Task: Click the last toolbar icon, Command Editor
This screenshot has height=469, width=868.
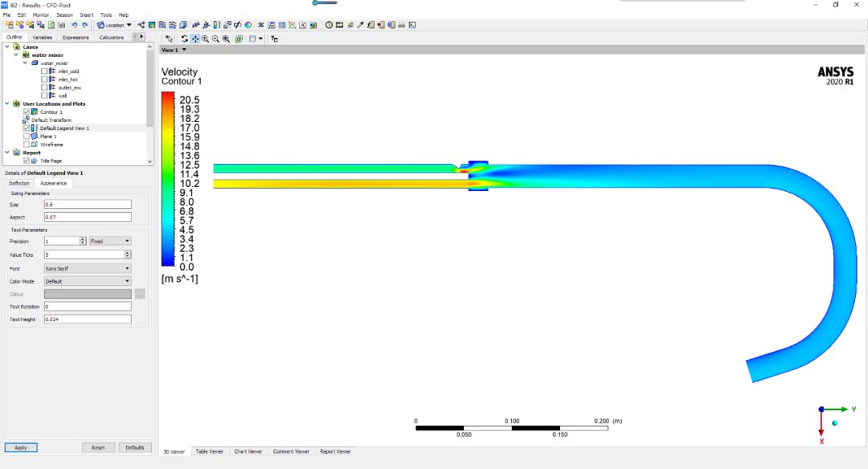Action: [x=412, y=25]
